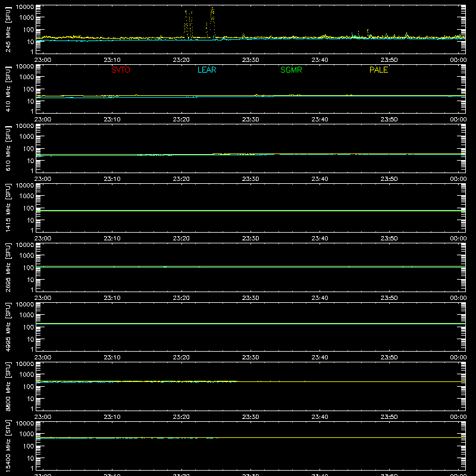Click the 23:20 tick label under the 245 MHz plot
Viewport: 476px width, 476px height.
[x=181, y=60]
